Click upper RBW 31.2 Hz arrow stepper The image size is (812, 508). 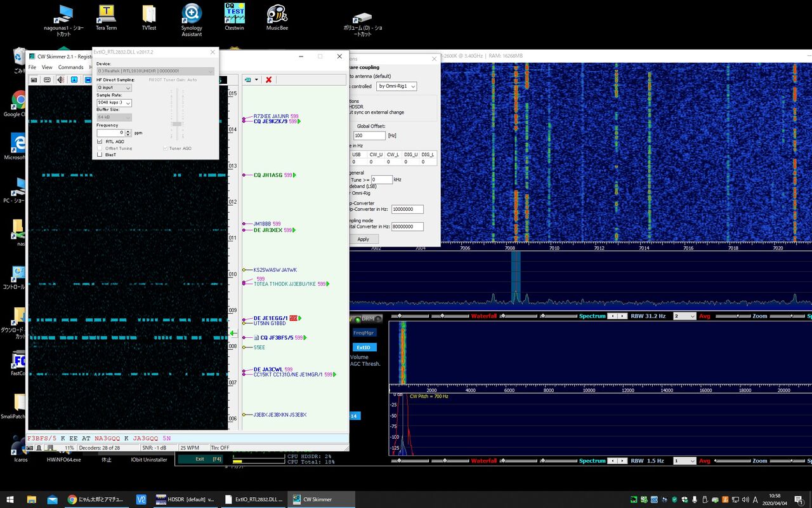tap(617, 316)
